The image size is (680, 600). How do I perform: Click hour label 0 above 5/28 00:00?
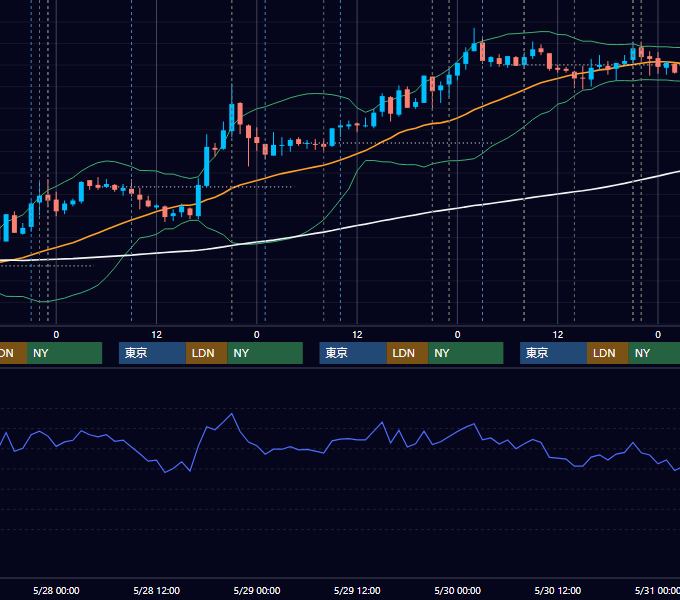[56, 335]
